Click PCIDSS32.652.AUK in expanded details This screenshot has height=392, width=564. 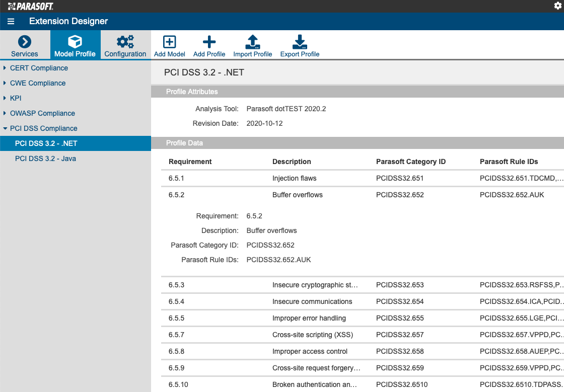tap(278, 260)
